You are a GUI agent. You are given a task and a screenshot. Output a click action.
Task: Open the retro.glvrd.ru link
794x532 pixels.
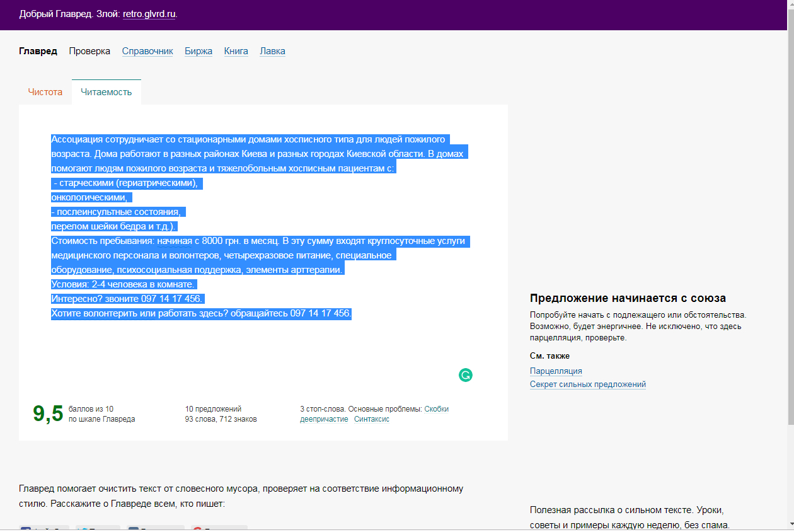point(149,14)
